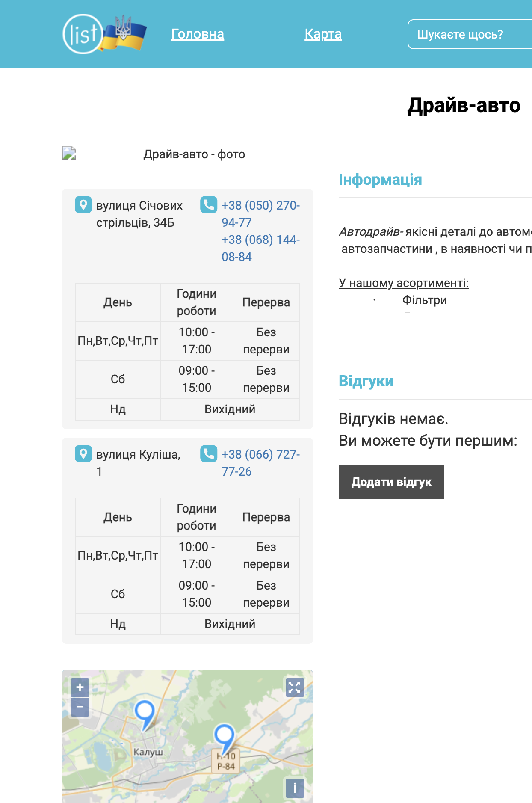The width and height of the screenshot is (532, 803).
Task: Click the Фільтри list item
Action: pyautogui.click(x=425, y=300)
